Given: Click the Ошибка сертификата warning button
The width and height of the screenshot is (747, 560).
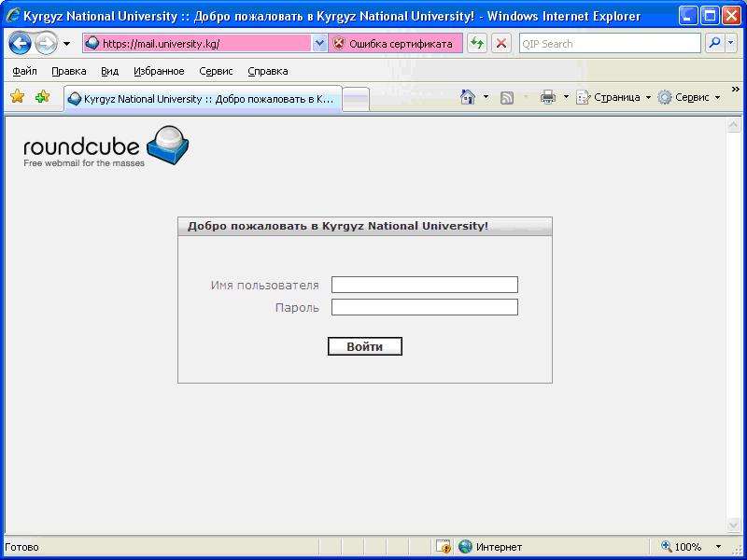Looking at the screenshot, I should click(x=394, y=44).
